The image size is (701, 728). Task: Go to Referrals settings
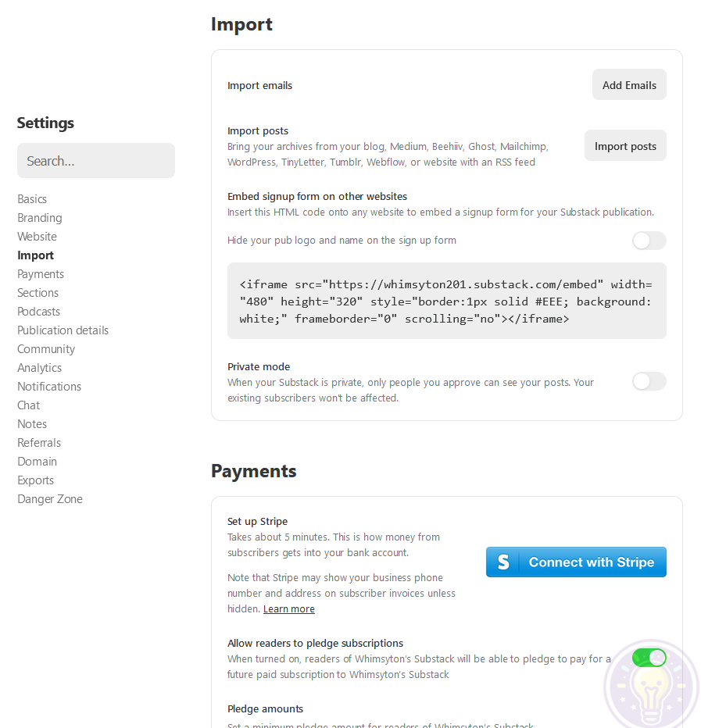tap(39, 442)
